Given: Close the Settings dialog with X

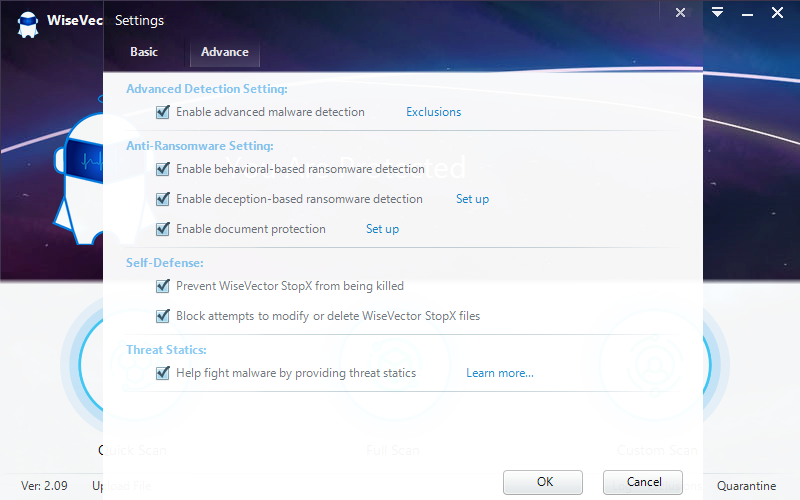Looking at the screenshot, I should click(x=680, y=13).
